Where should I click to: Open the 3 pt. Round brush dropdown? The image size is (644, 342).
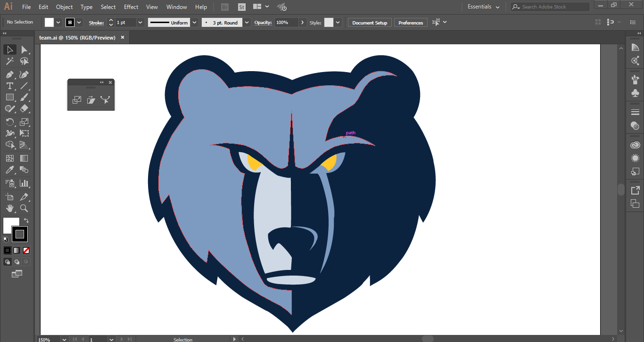tap(247, 22)
